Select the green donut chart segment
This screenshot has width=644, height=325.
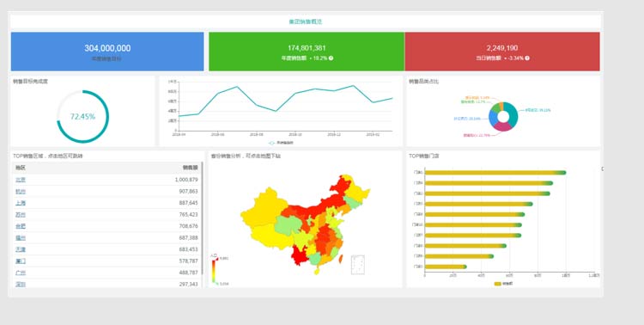click(495, 107)
